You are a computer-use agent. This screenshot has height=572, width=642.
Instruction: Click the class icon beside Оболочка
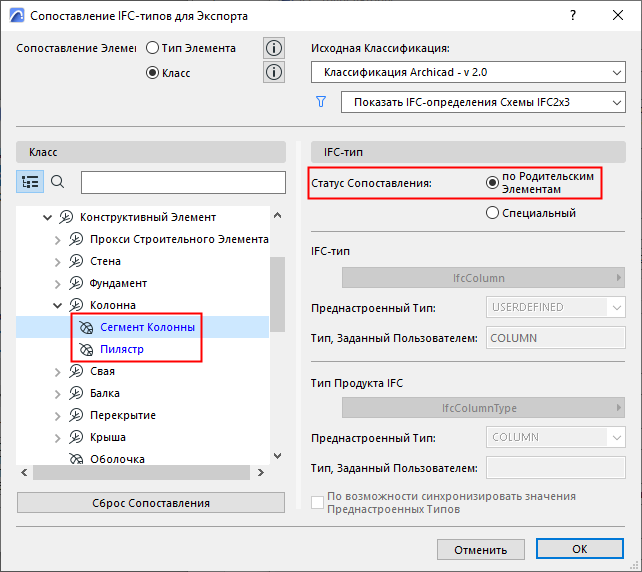click(x=76, y=459)
